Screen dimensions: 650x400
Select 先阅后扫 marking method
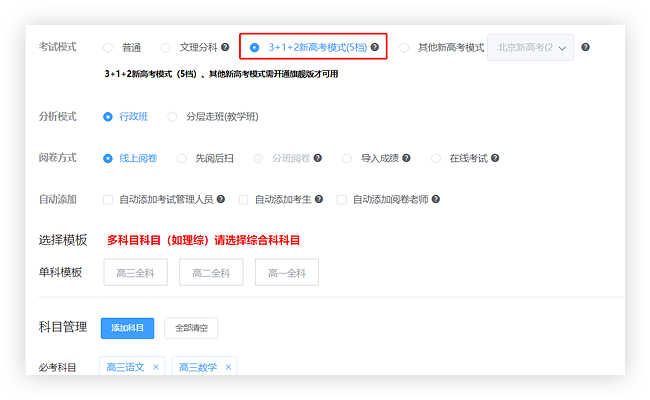click(181, 158)
